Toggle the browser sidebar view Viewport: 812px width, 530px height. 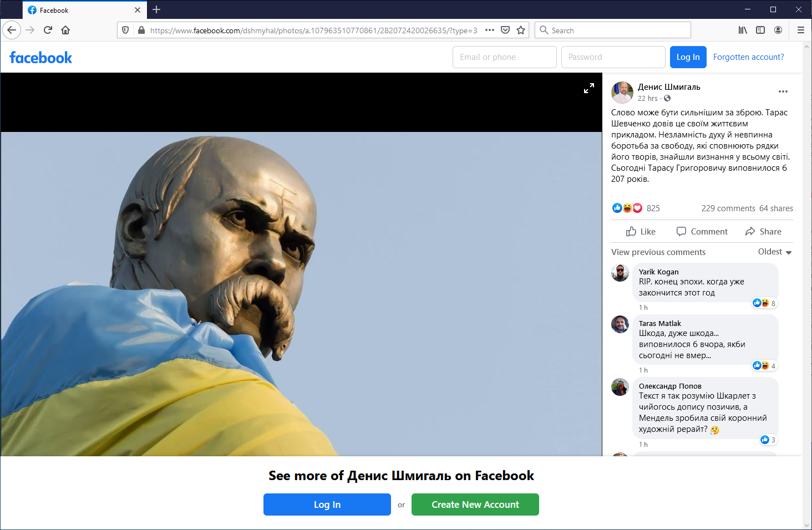760,30
